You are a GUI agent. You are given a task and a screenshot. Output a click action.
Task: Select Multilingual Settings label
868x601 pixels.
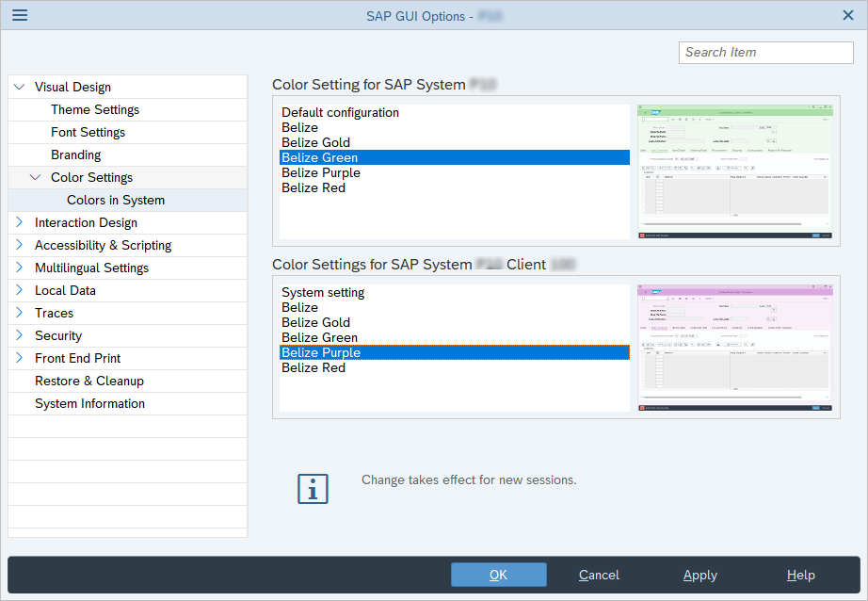[92, 268]
